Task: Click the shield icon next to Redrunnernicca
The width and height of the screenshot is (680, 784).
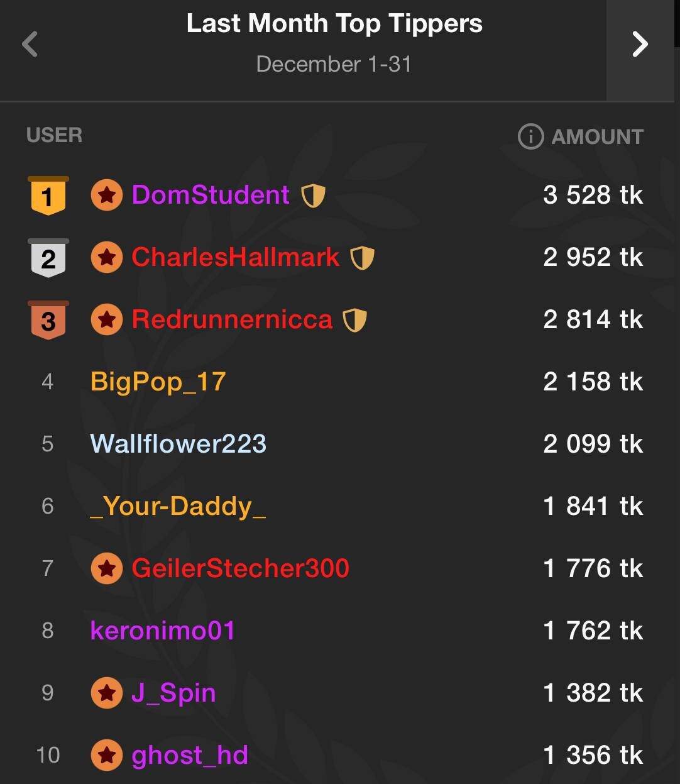Action: pyautogui.click(x=354, y=319)
